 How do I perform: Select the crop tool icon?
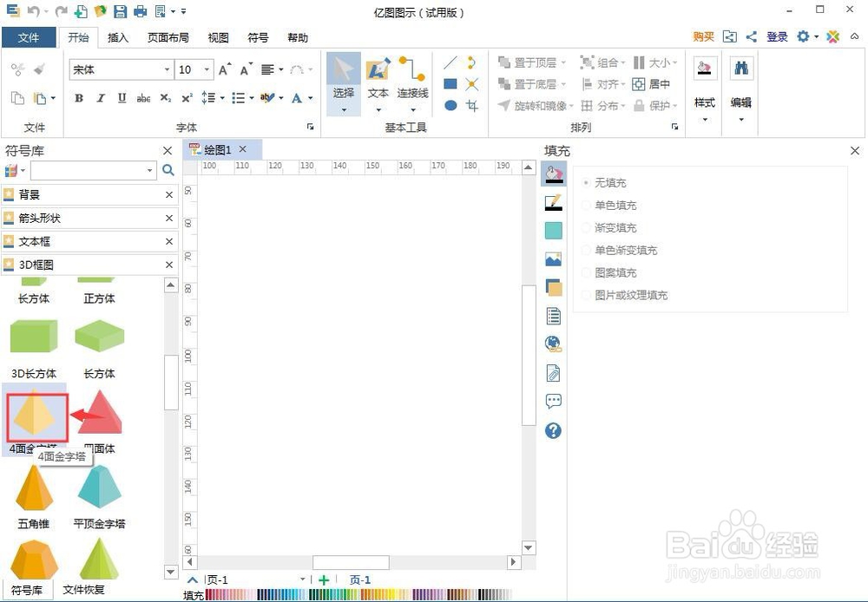pyautogui.click(x=472, y=105)
